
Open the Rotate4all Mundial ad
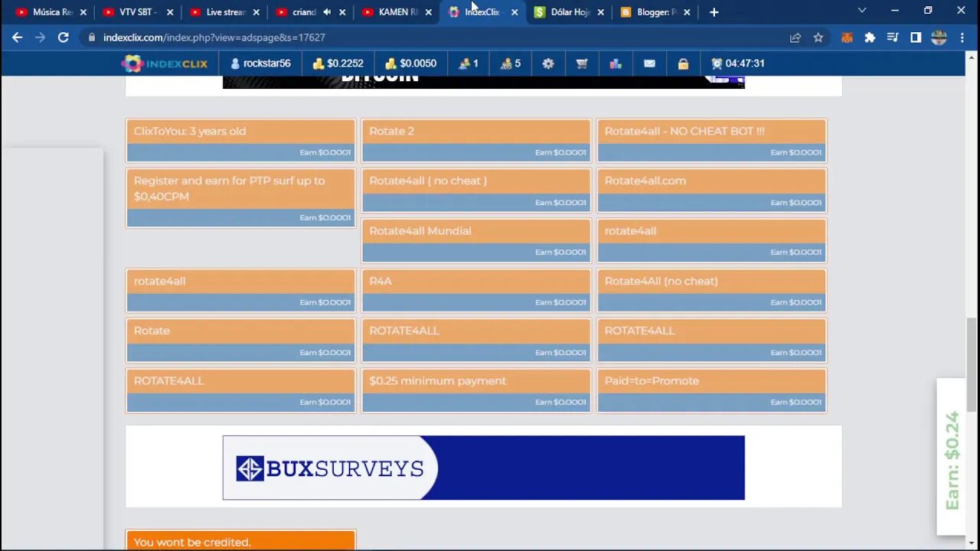[x=476, y=240]
